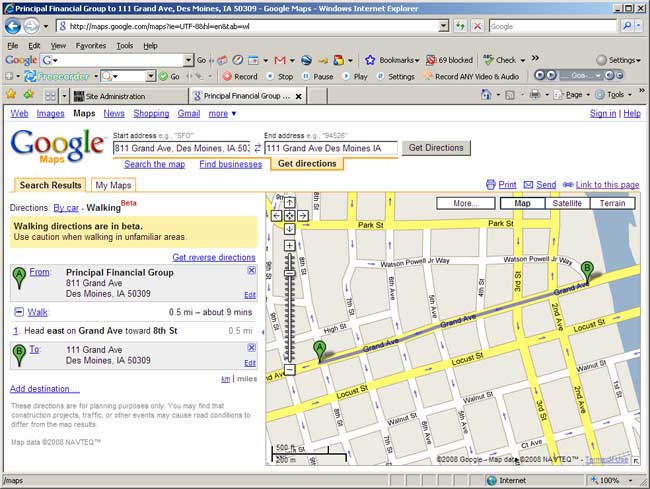Viewport: 650px width, 489px height.
Task: Click the Freecorder Play button
Action: pyautogui.click(x=355, y=77)
